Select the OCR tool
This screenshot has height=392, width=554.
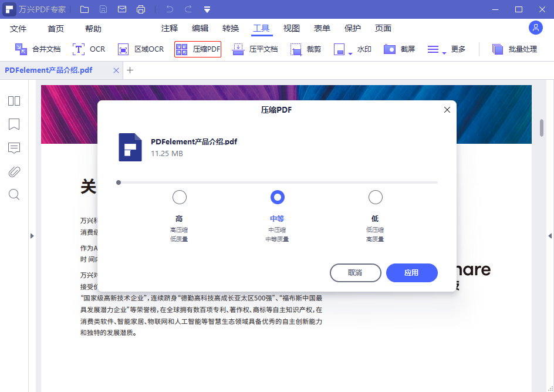[x=89, y=49]
